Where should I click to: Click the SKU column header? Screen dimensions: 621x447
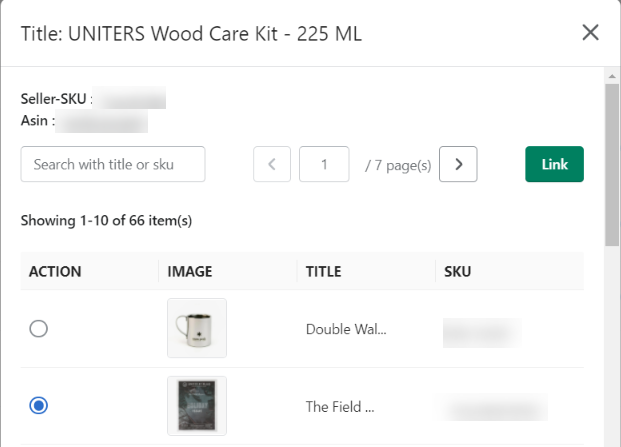(457, 272)
